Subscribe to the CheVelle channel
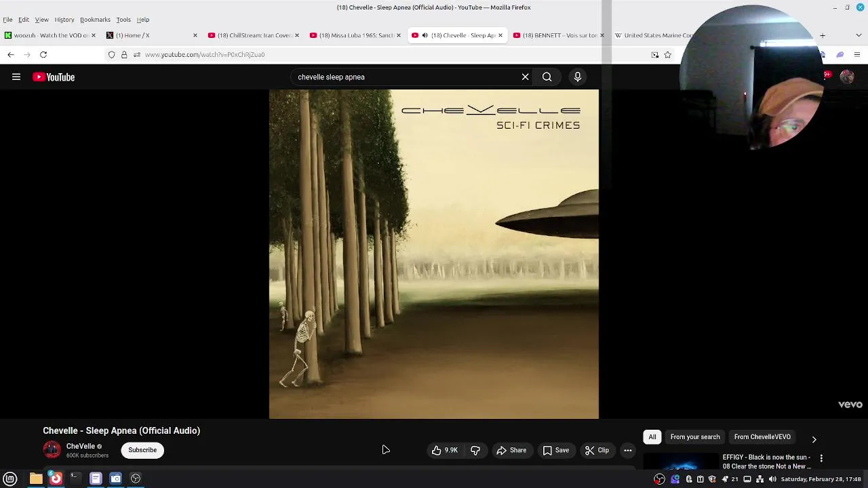Screen dimensions: 868x488 [x=142, y=450]
